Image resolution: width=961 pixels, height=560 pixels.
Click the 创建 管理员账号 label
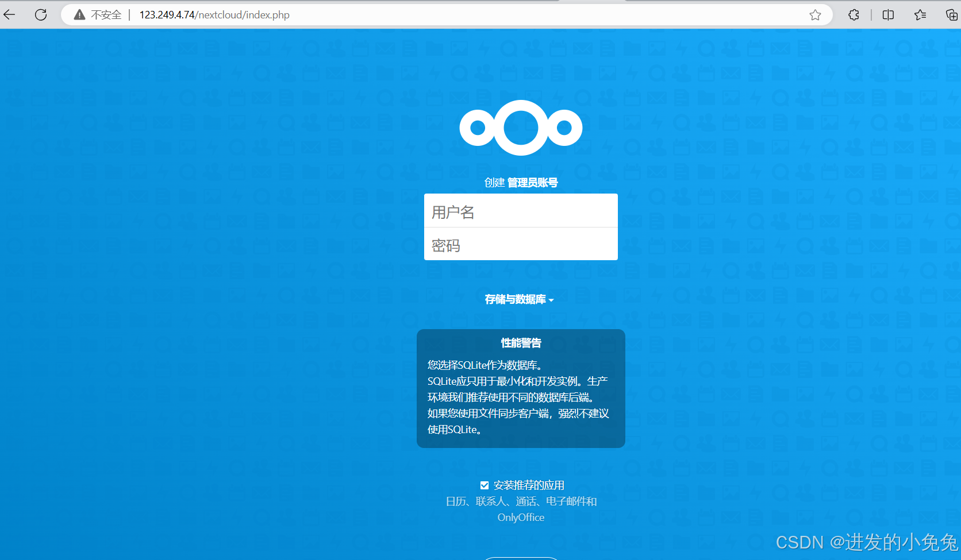point(521,183)
